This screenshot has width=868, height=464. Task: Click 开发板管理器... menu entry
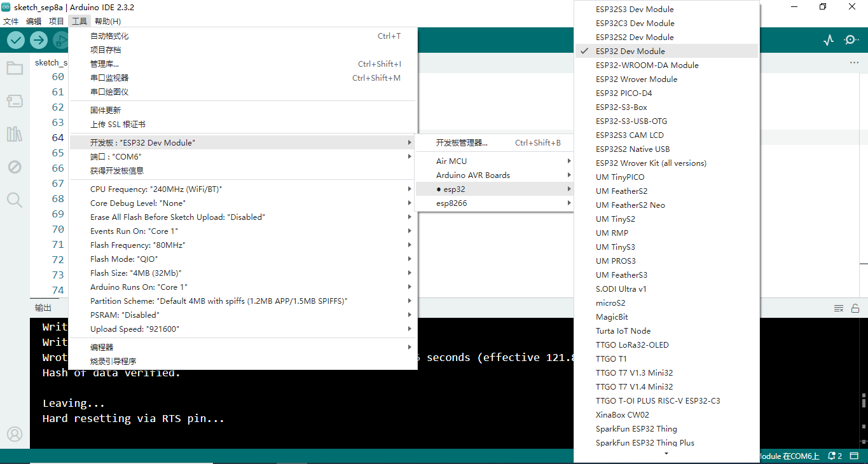(x=462, y=143)
